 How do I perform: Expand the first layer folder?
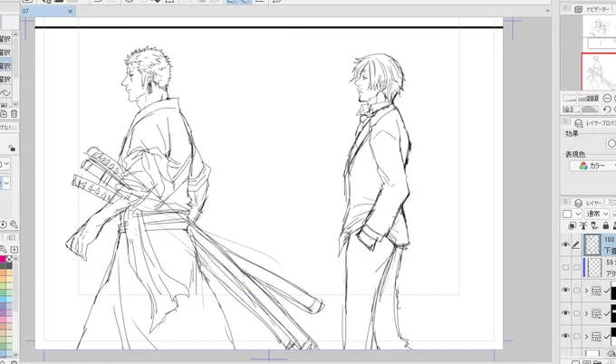(586, 291)
